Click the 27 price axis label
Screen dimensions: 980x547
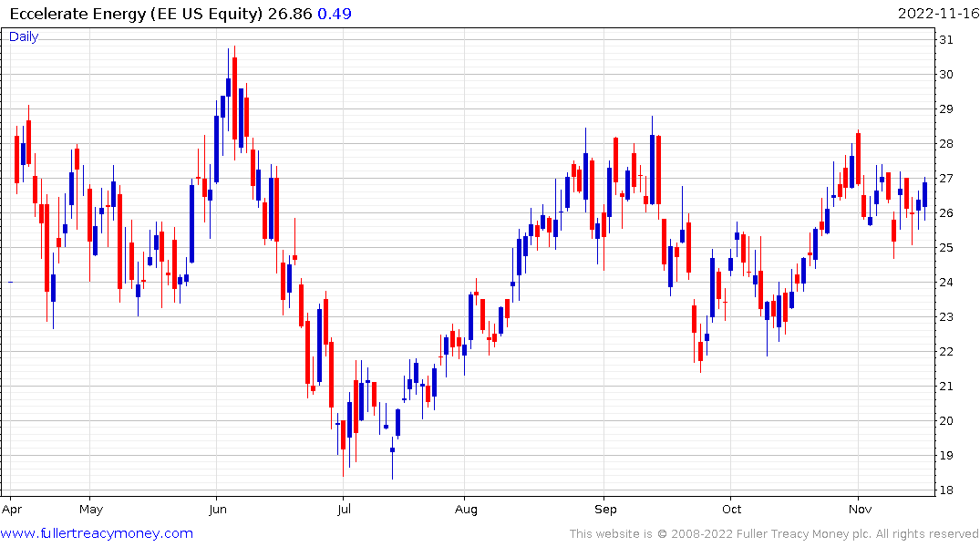coord(946,179)
